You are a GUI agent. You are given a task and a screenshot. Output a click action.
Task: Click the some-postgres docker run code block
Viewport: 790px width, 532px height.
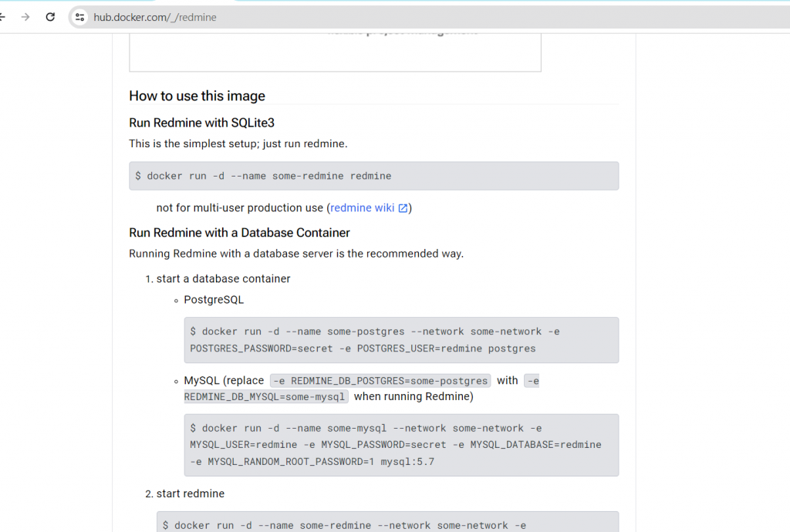pos(401,340)
